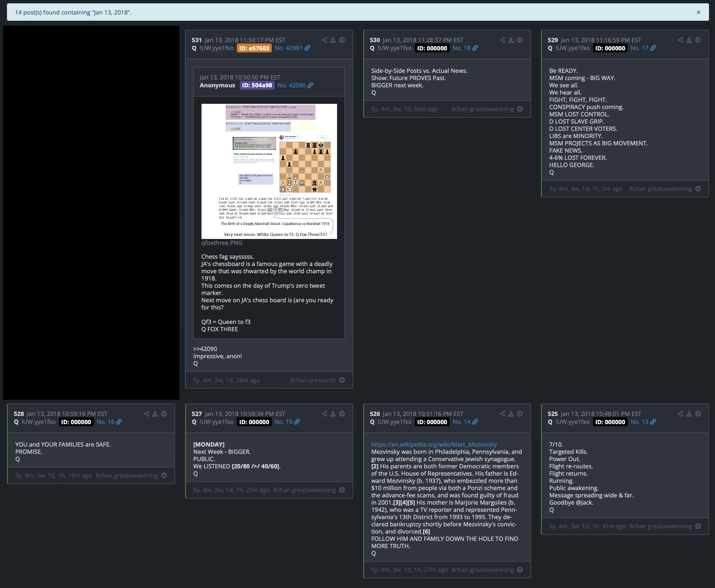
Task: Click board icon in post 528 footer
Action: pyautogui.click(x=164, y=475)
